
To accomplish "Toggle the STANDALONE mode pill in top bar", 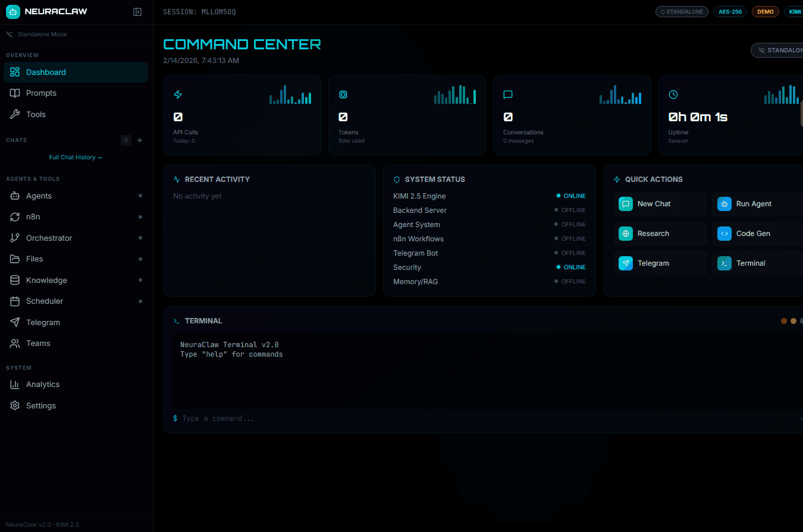I will (x=682, y=11).
